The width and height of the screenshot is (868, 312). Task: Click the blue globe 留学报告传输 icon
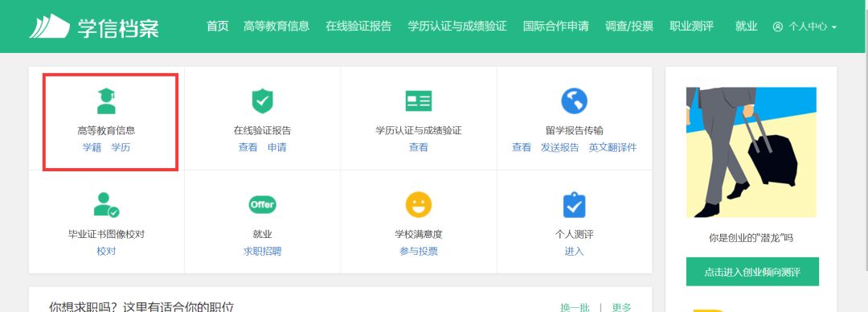(574, 101)
